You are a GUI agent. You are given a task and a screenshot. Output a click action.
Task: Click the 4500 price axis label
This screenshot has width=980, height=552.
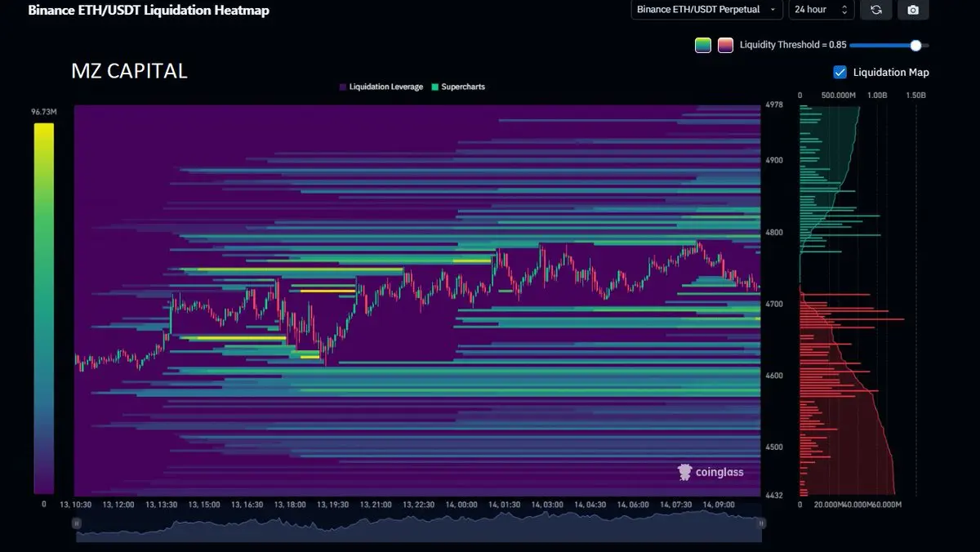[774, 447]
